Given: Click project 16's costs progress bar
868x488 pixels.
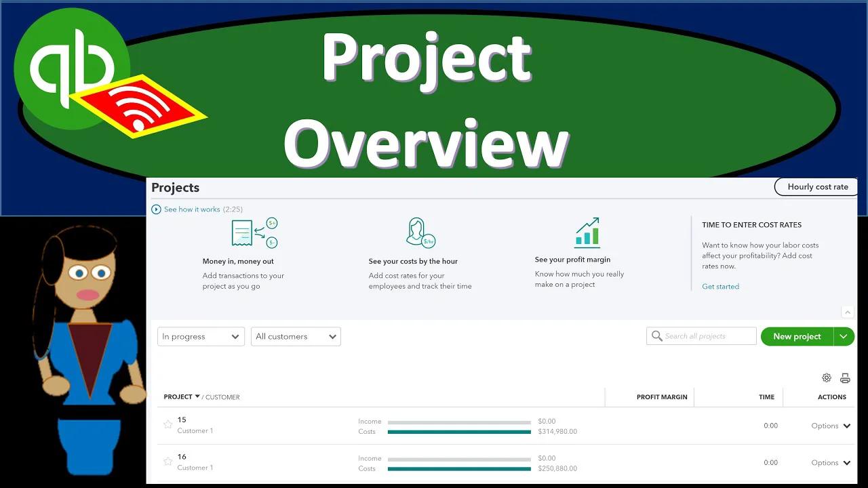Looking at the screenshot, I should [x=459, y=468].
